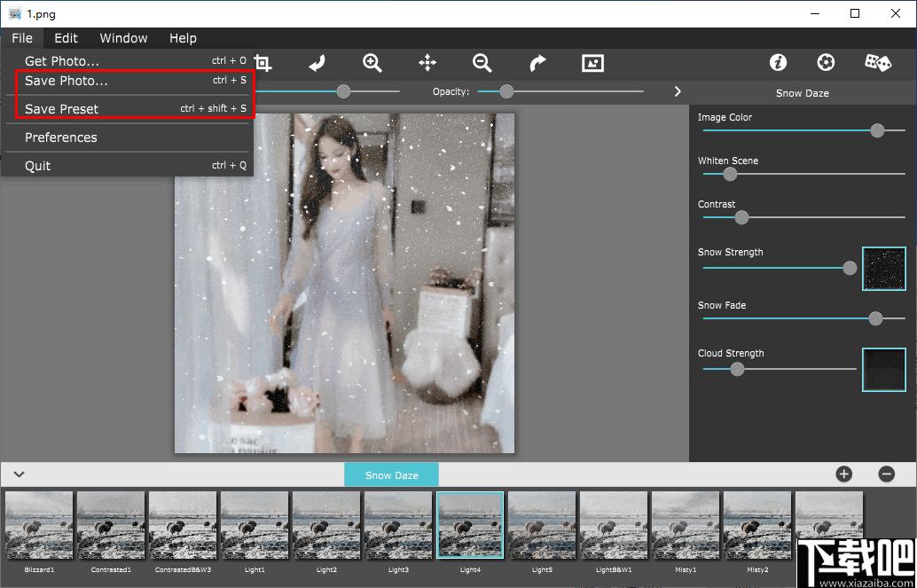Select the Move/pan arrows icon
Viewport: 917px width, 588px height.
[x=427, y=63]
